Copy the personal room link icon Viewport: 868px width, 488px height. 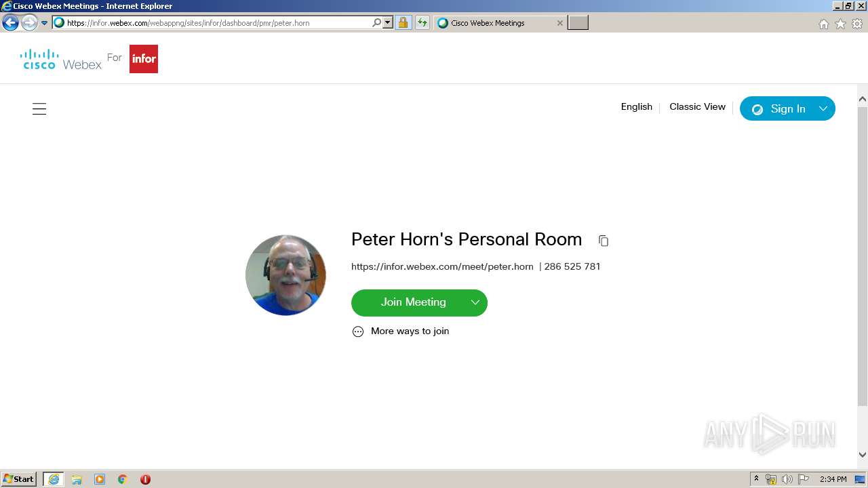point(604,241)
